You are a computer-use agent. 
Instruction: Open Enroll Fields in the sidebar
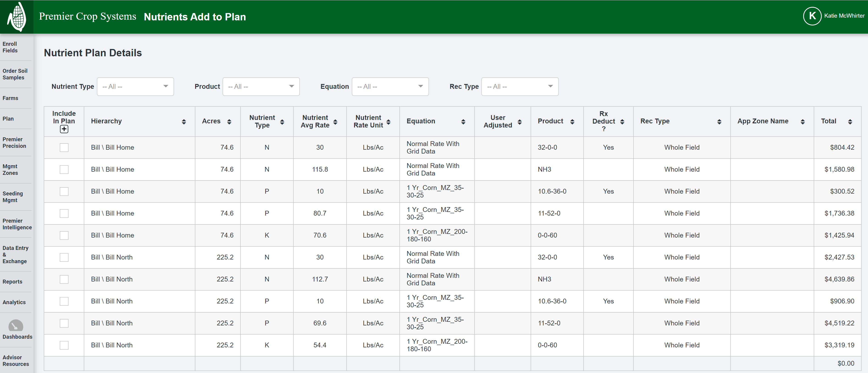[x=10, y=47]
